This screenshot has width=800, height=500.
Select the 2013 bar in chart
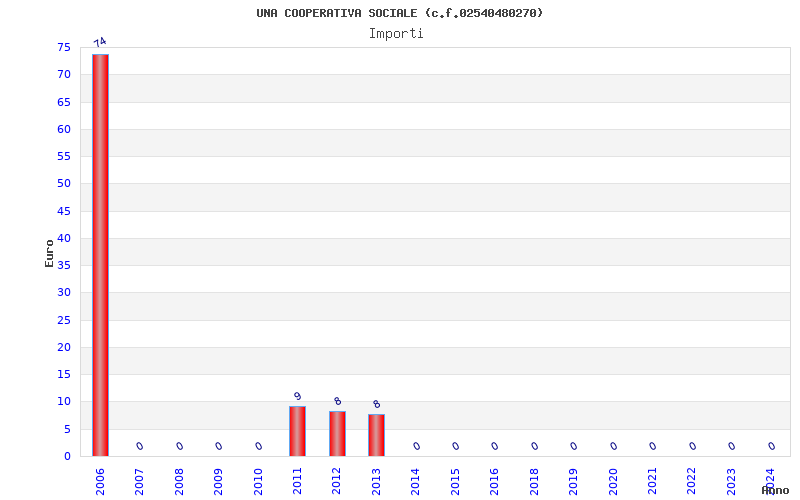[x=377, y=435]
